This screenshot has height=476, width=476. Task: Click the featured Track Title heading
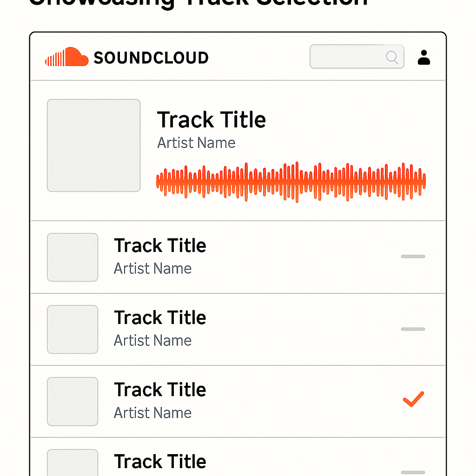(212, 119)
